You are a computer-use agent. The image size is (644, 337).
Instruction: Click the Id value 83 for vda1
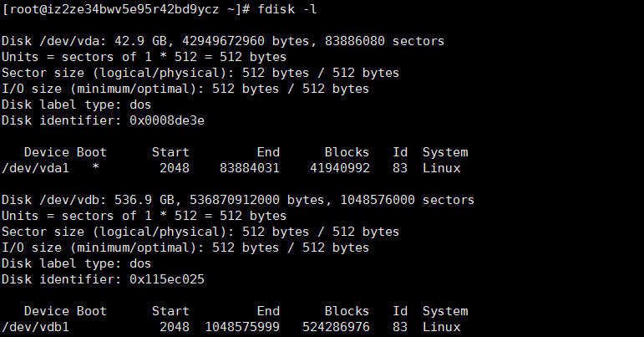tap(399, 168)
